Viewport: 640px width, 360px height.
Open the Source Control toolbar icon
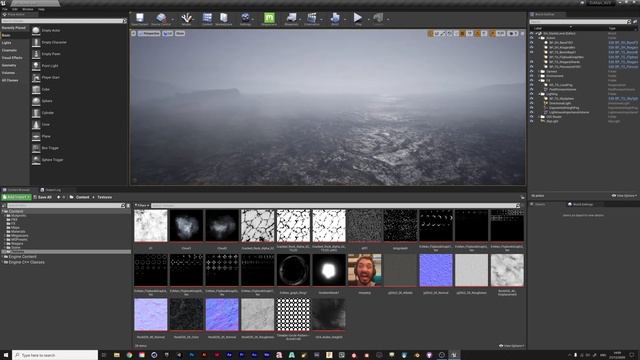tap(161, 18)
